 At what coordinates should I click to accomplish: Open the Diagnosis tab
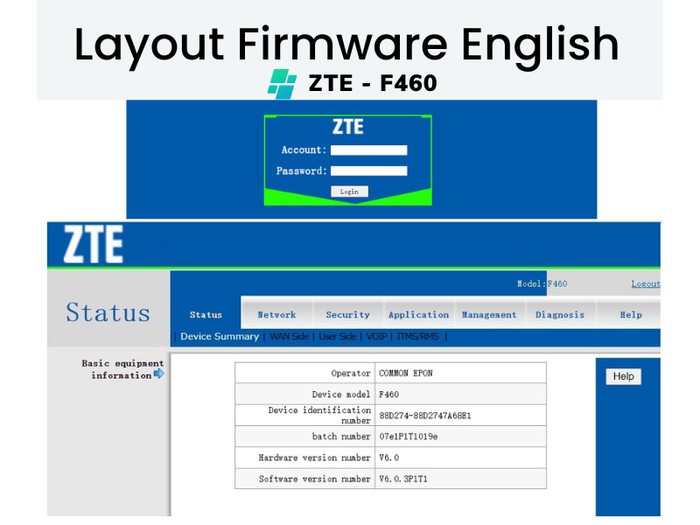(560, 315)
